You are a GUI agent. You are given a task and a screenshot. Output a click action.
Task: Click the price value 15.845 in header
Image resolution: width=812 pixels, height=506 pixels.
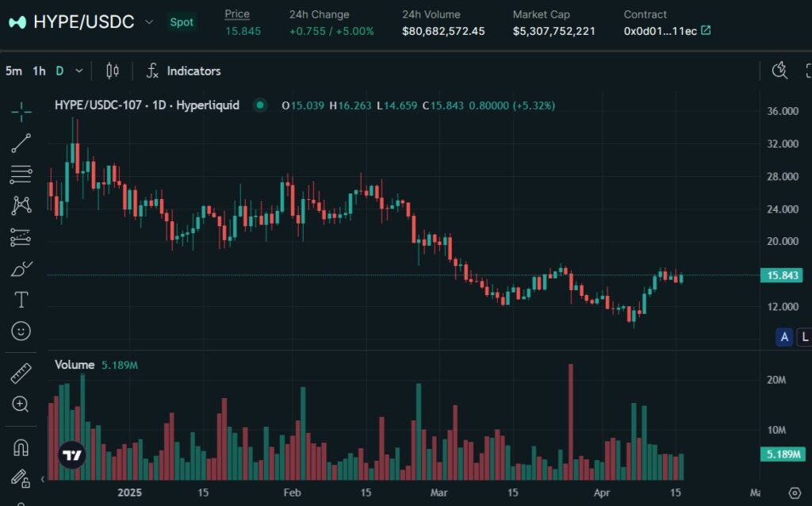pyautogui.click(x=243, y=31)
